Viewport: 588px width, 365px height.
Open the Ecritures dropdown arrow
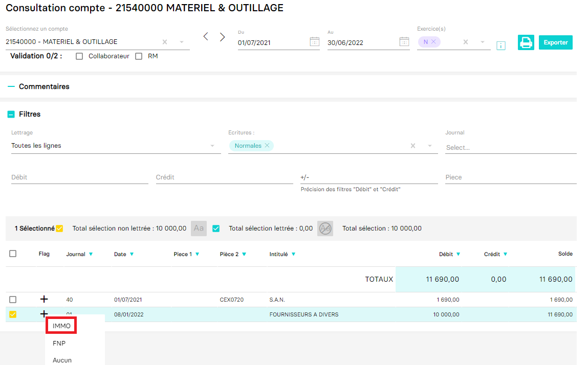coord(430,146)
